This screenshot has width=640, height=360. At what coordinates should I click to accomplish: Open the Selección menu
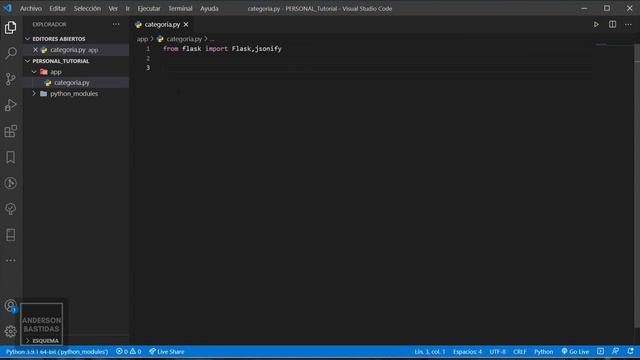click(x=87, y=8)
